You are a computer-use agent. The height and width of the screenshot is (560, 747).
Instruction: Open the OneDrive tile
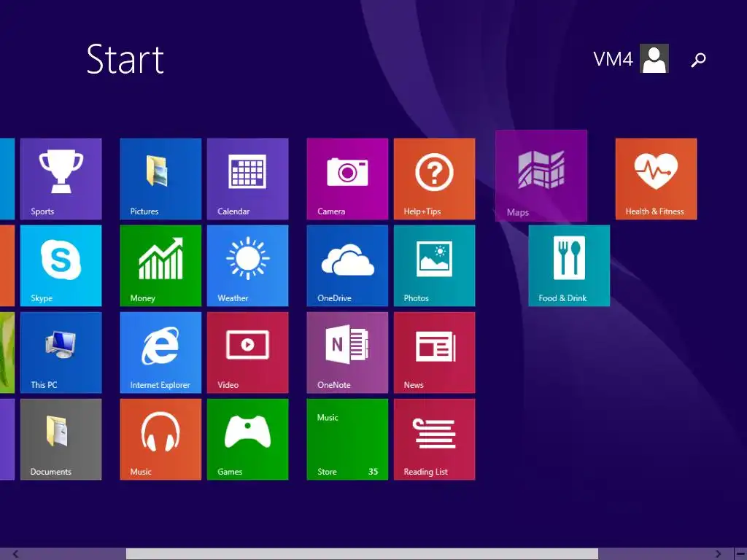coord(347,265)
